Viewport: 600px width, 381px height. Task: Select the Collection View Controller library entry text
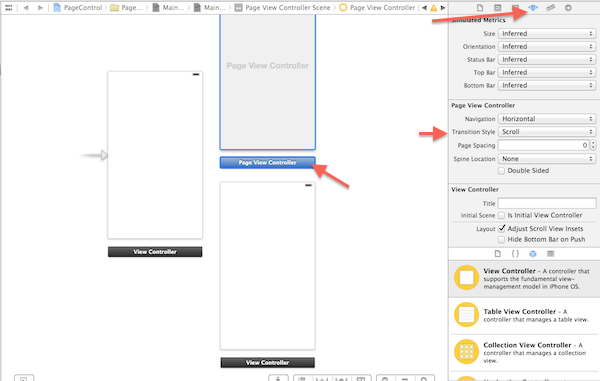click(535, 352)
